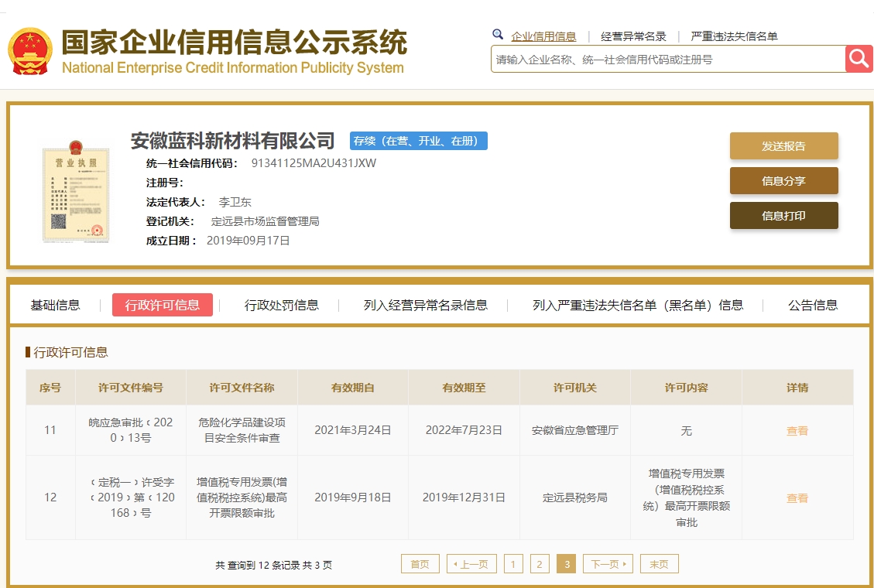Jump to page 2 of results

[540, 564]
